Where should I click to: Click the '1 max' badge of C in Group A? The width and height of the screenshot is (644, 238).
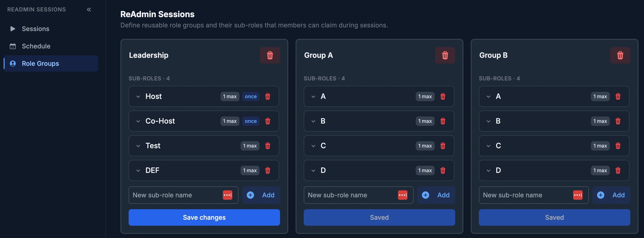pyautogui.click(x=425, y=146)
